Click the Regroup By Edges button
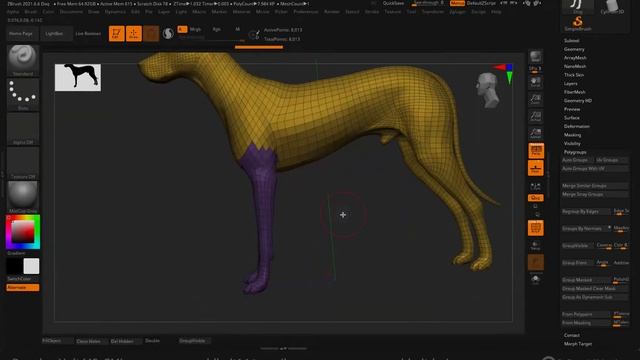The height and width of the screenshot is (360, 640). pos(586,211)
